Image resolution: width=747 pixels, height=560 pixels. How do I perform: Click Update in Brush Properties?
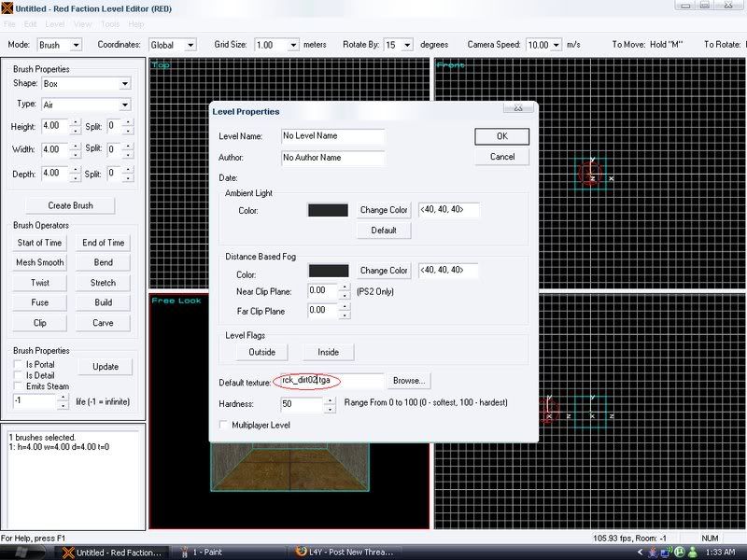point(106,367)
